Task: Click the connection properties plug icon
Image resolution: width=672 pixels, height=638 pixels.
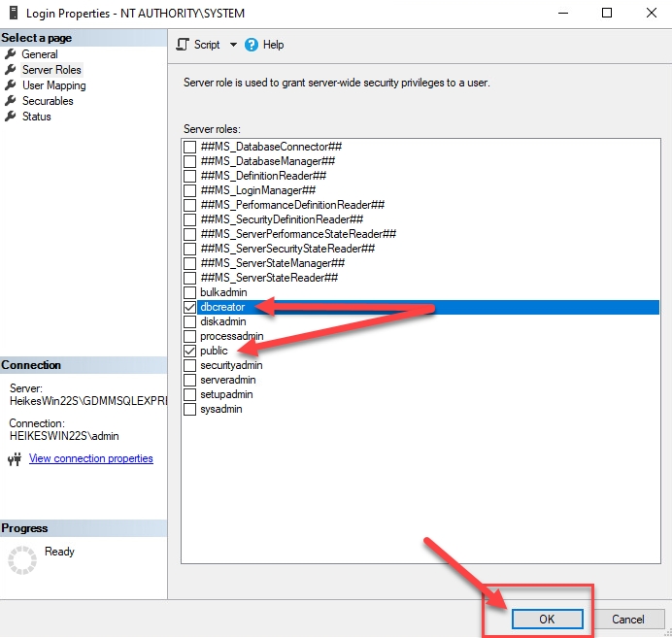Action: pyautogui.click(x=15, y=459)
